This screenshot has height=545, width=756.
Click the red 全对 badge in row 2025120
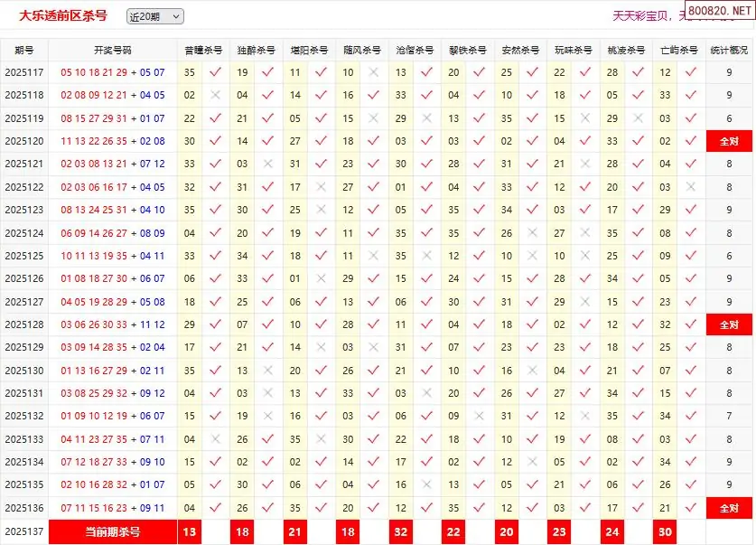click(729, 141)
